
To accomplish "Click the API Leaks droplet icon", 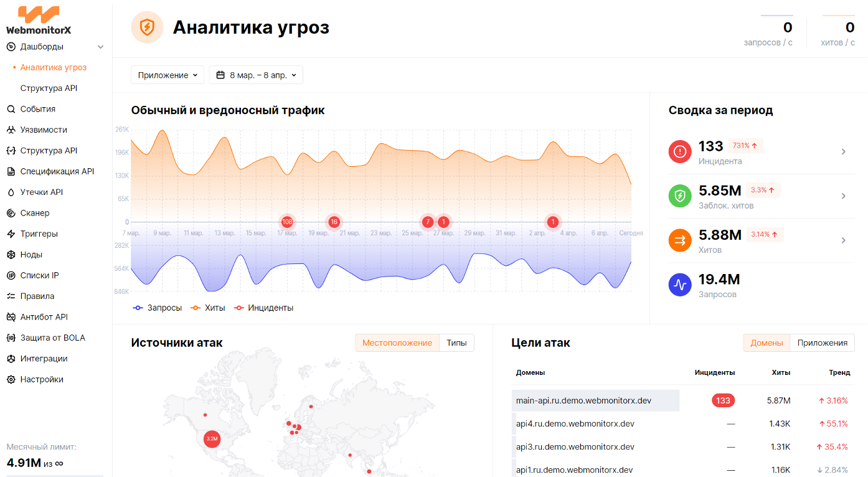I will (11, 192).
